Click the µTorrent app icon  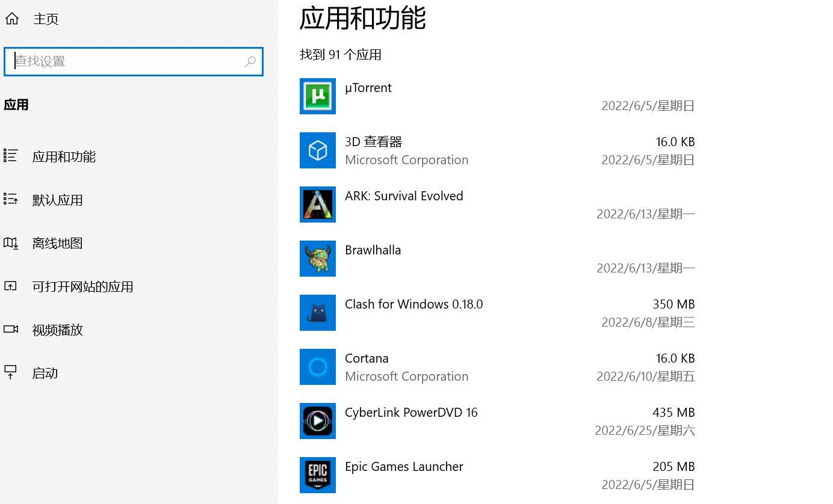click(318, 96)
